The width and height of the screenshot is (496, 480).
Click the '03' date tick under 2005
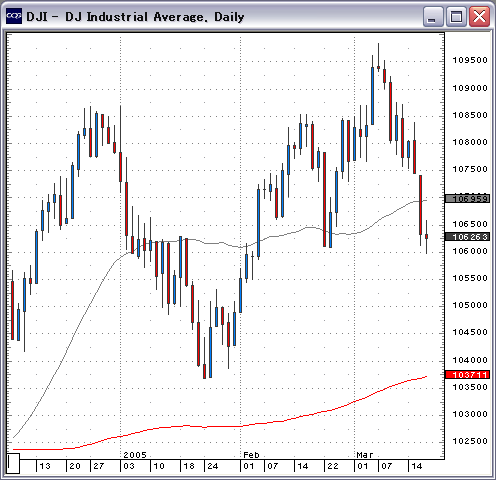click(x=129, y=466)
